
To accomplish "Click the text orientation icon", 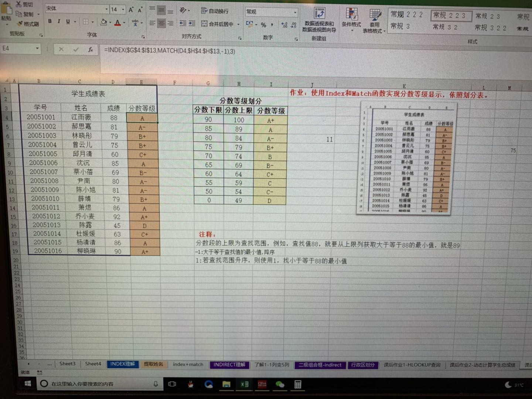I will (x=183, y=10).
